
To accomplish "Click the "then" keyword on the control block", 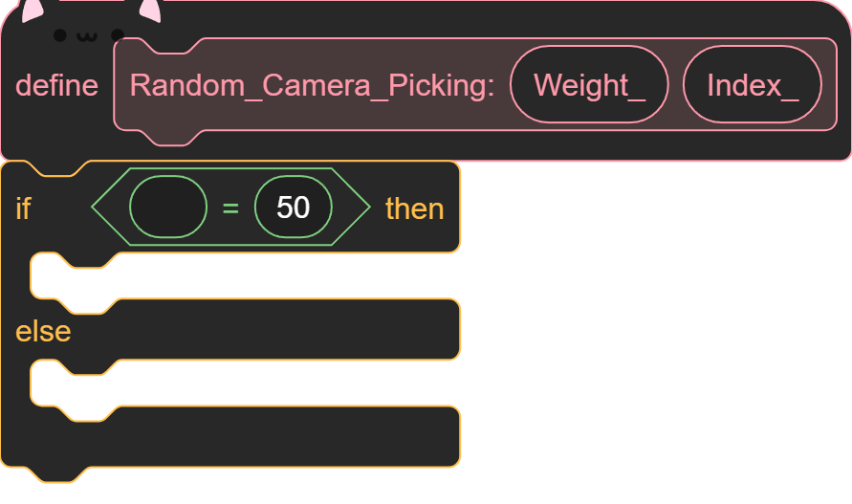I will coord(415,208).
